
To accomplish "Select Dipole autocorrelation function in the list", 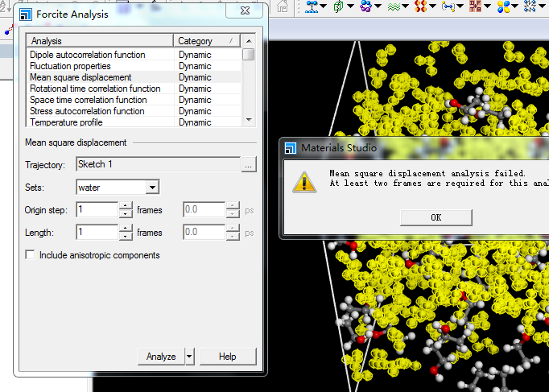I will (x=88, y=55).
